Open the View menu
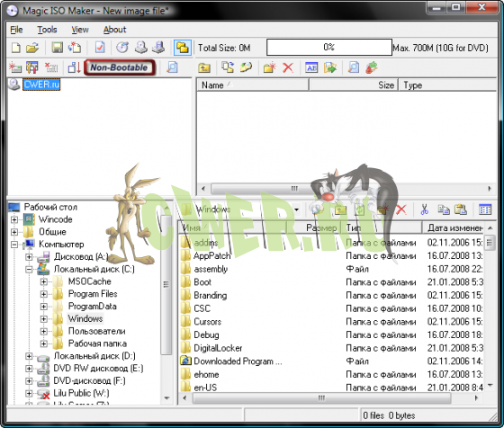504x428 pixels. [x=80, y=30]
